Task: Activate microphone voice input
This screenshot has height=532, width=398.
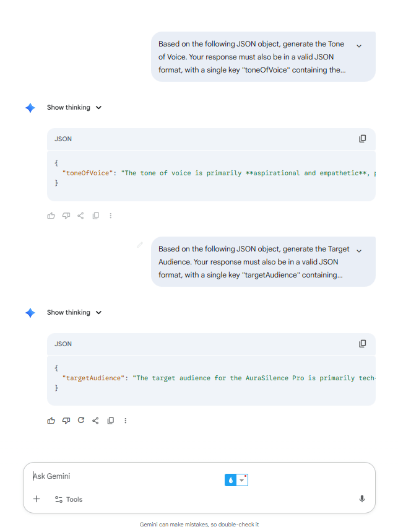Action: (362, 499)
